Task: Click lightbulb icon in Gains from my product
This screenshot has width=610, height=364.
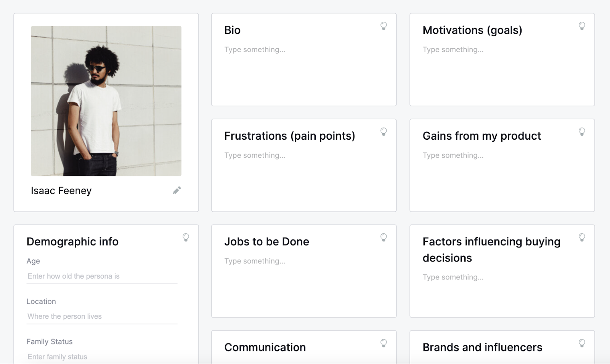Action: click(582, 132)
